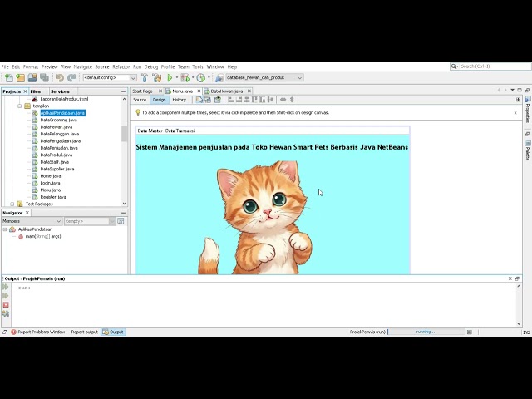Image resolution: width=532 pixels, height=399 pixels.
Task: Select Login.java in project tree
Action: pos(50,183)
